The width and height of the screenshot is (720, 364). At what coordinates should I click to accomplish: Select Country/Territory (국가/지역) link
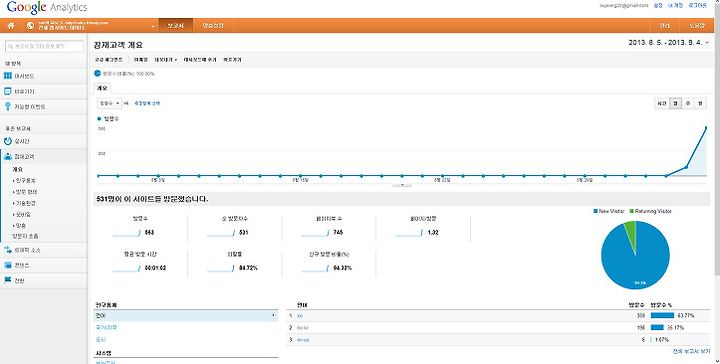[106, 328]
